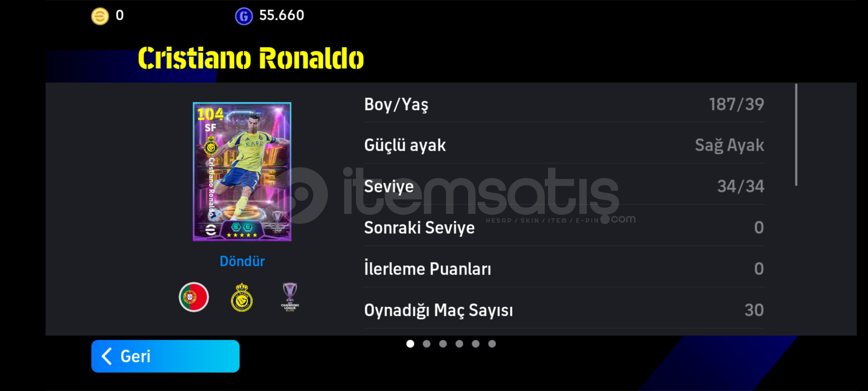Open the last page indicator dot
The image size is (868, 391).
pyautogui.click(x=492, y=344)
